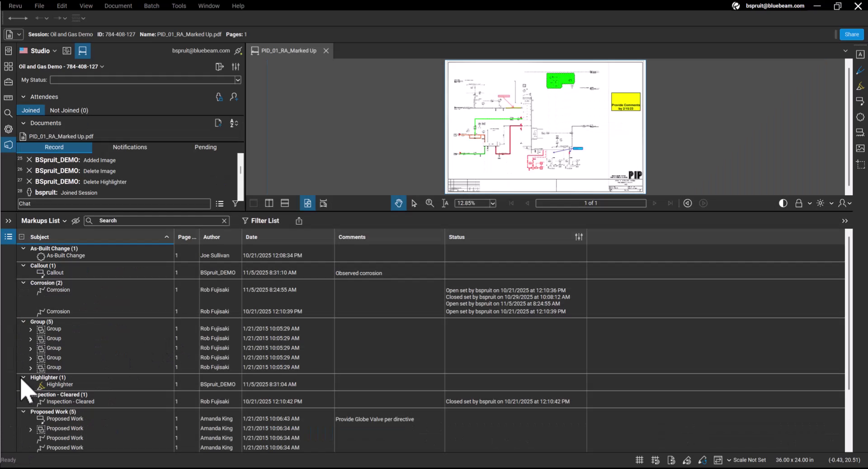Open Search from the left sidebar
The height and width of the screenshot is (469, 868).
click(x=8, y=112)
